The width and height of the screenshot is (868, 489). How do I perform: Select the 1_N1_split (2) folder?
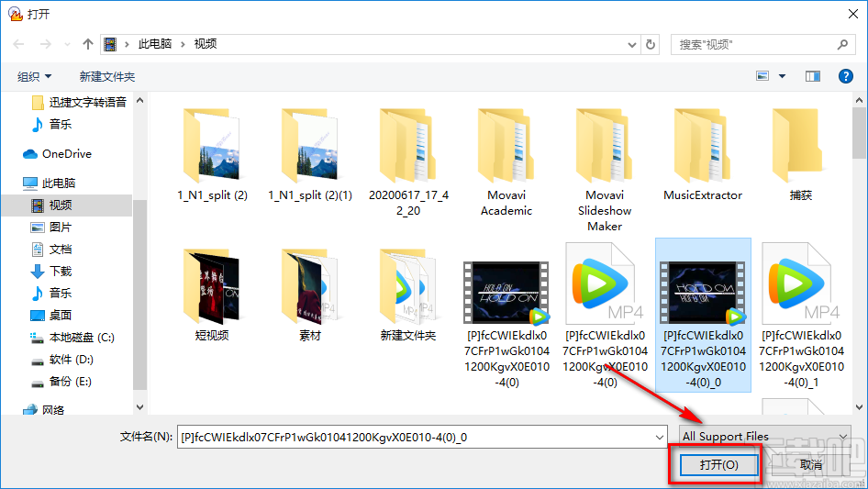(x=212, y=155)
